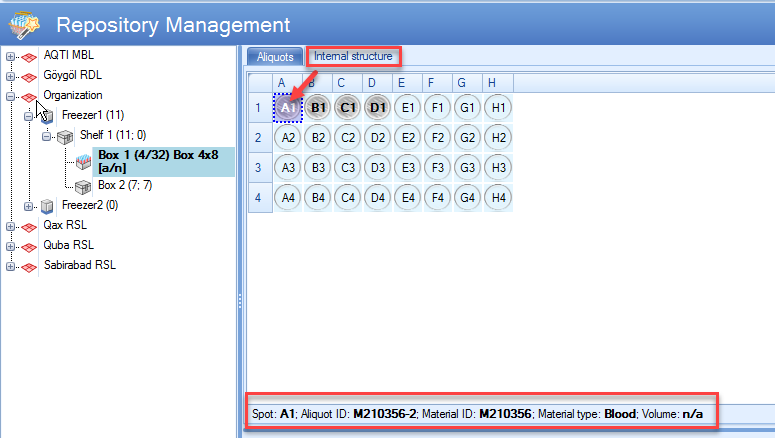Image resolution: width=775 pixels, height=438 pixels.
Task: Click the Shelf 1 shelf icon
Action: pyautogui.click(x=66, y=135)
